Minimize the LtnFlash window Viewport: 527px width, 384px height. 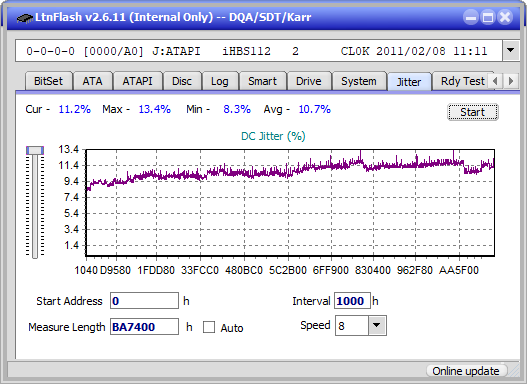tap(471, 17)
